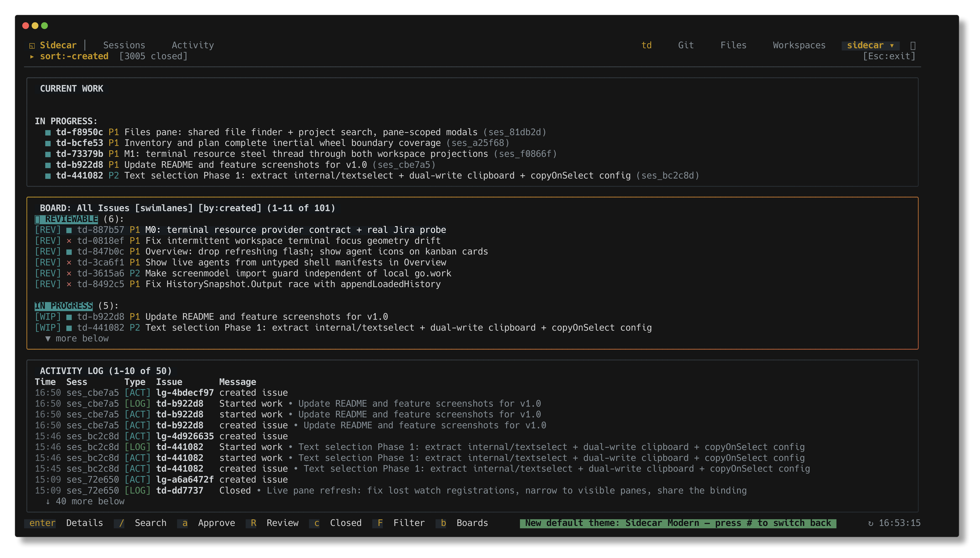980x558 pixels.
Task: Expand the board's more below indicator
Action: pyautogui.click(x=77, y=339)
